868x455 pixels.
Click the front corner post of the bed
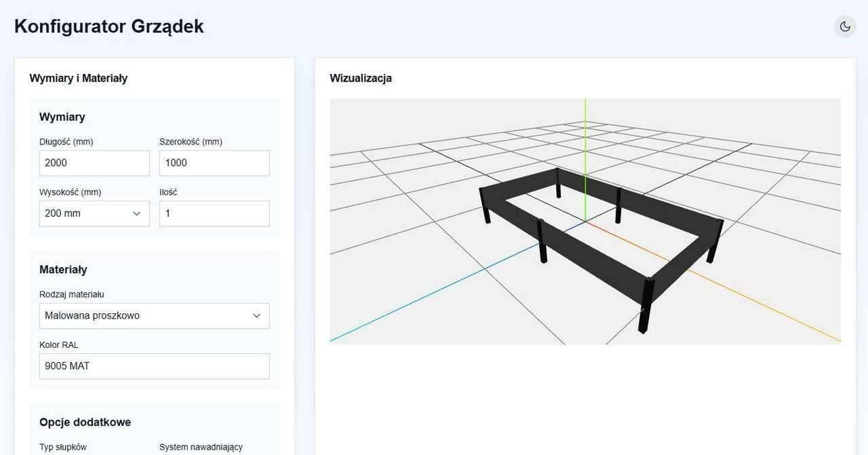(646, 305)
